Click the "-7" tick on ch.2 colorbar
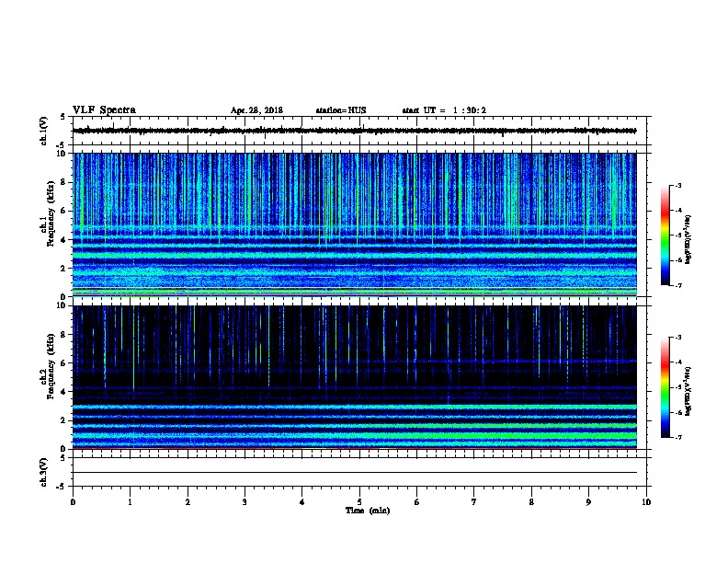This screenshot has height=563, width=728. pos(677,437)
